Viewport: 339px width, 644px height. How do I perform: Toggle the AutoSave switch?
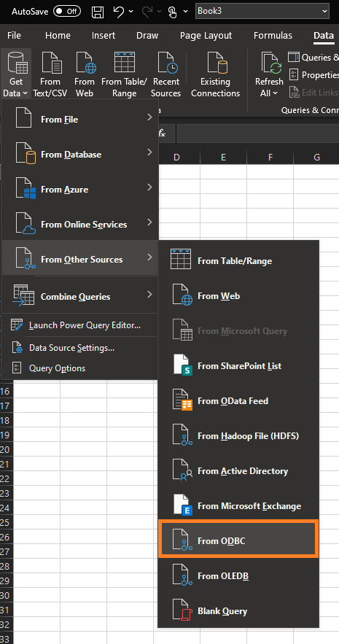[x=67, y=11]
